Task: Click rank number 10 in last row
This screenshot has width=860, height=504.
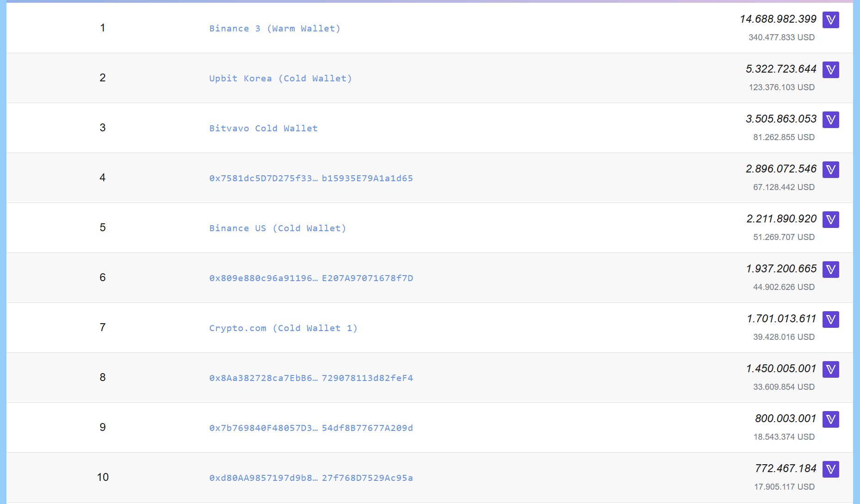Action: pos(103,477)
